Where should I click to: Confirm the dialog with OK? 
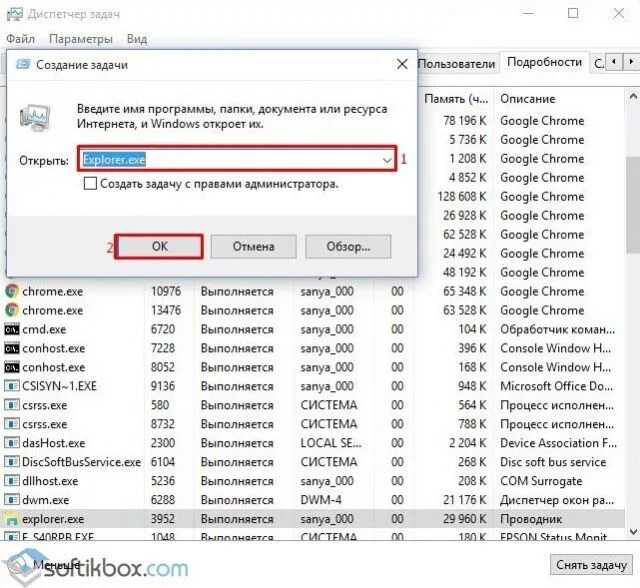(159, 246)
